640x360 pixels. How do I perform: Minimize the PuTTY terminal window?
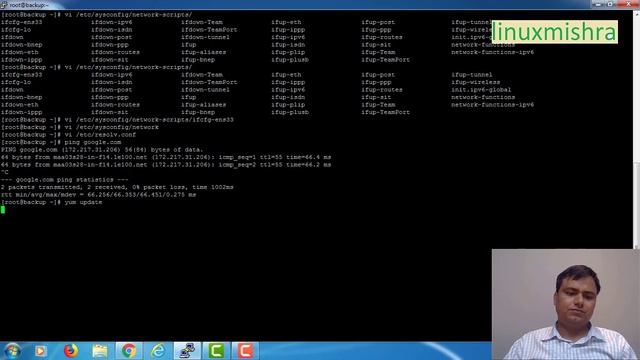click(x=598, y=4)
